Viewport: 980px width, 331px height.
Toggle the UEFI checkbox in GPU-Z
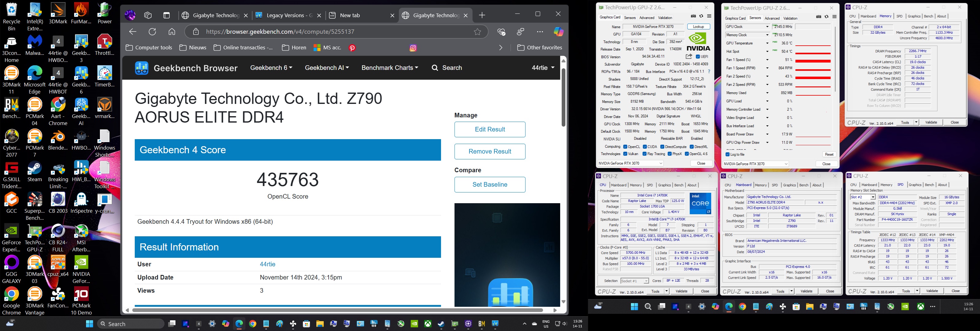click(698, 56)
